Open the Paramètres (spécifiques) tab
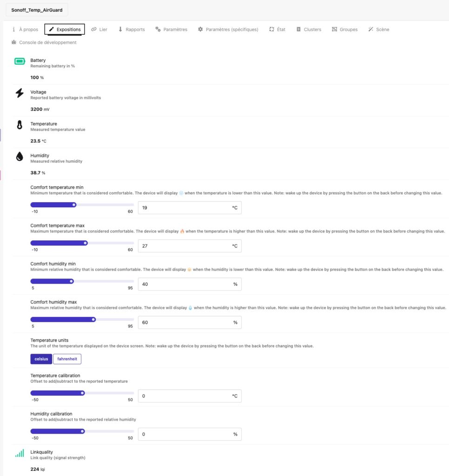 click(228, 29)
